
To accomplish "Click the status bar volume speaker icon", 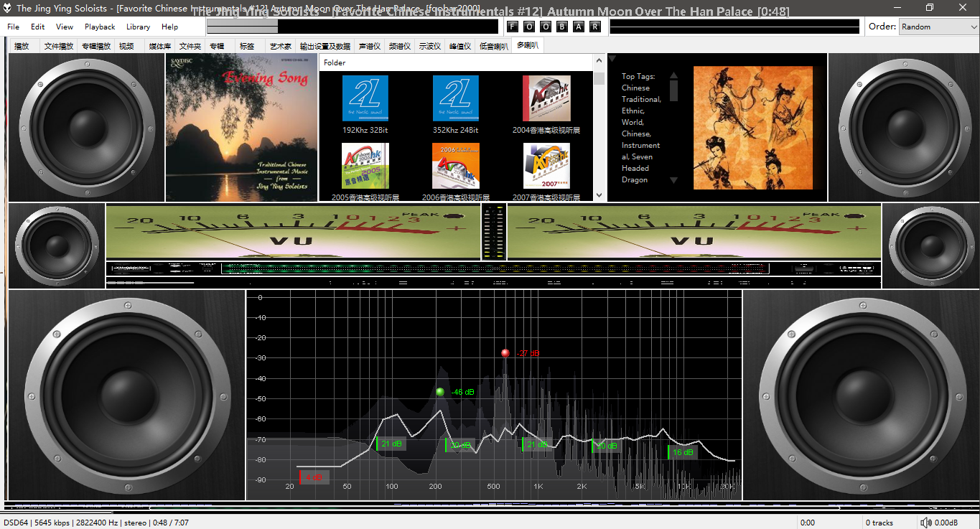I will [x=926, y=523].
